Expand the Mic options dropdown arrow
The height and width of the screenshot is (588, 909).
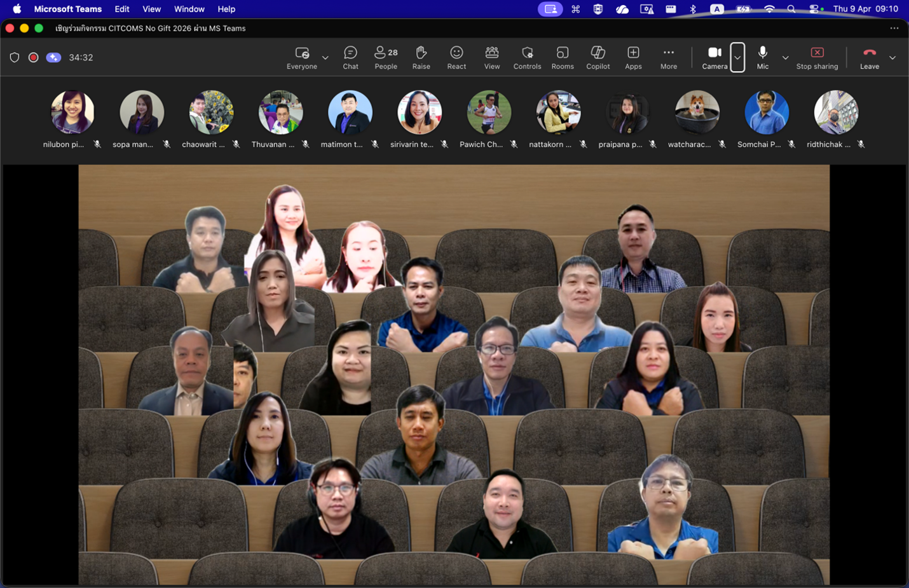[786, 57]
